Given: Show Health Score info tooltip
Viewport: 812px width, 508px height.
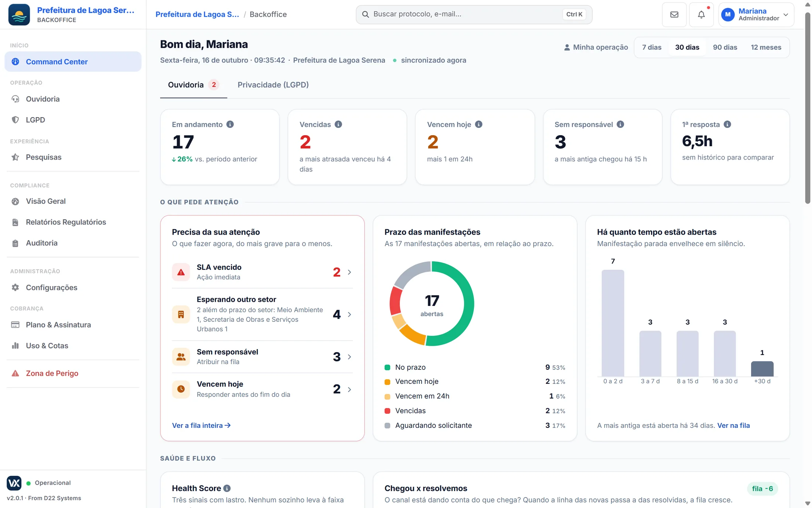Looking at the screenshot, I should 227,488.
